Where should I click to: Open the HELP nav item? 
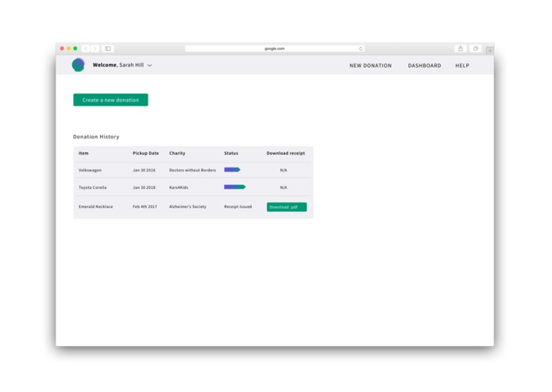(462, 65)
